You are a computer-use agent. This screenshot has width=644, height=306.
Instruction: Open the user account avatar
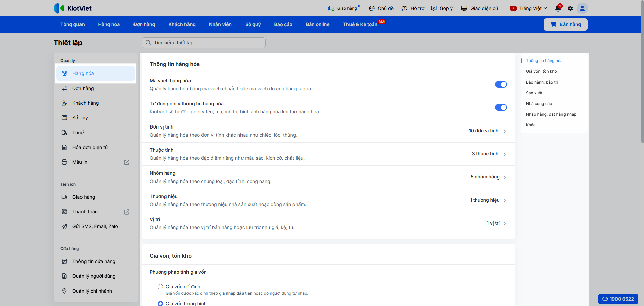pyautogui.click(x=582, y=8)
